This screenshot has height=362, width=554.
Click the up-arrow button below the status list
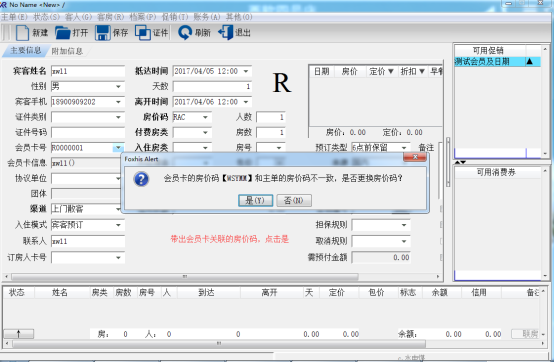click(x=18, y=334)
